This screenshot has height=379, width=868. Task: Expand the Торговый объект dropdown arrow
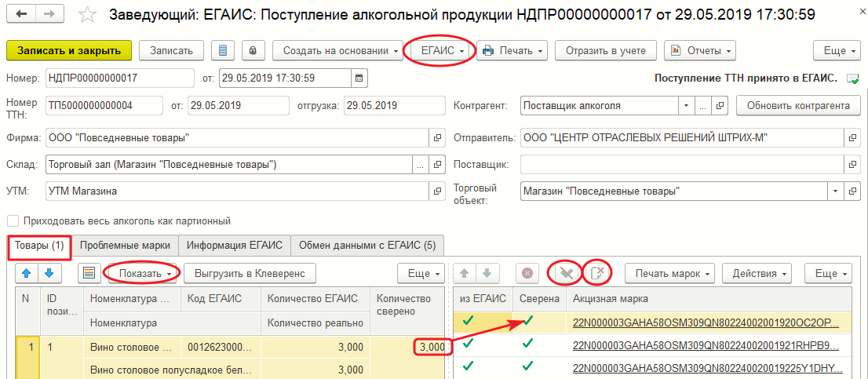(x=836, y=191)
